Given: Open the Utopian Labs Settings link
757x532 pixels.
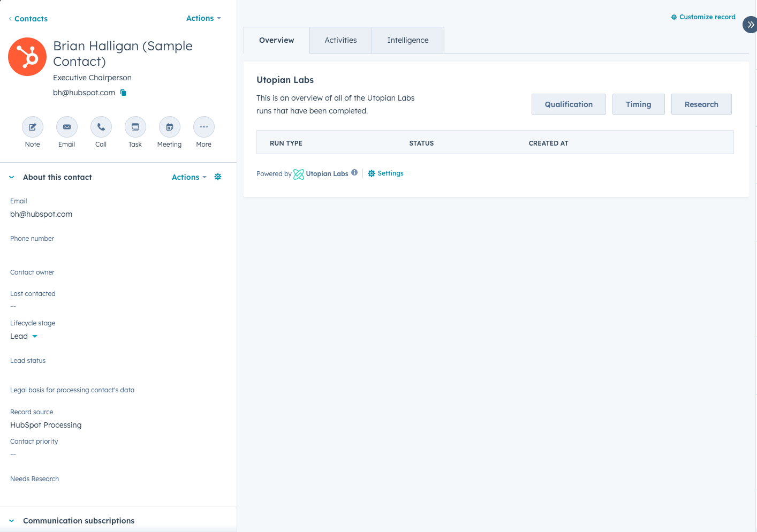Looking at the screenshot, I should click(390, 173).
